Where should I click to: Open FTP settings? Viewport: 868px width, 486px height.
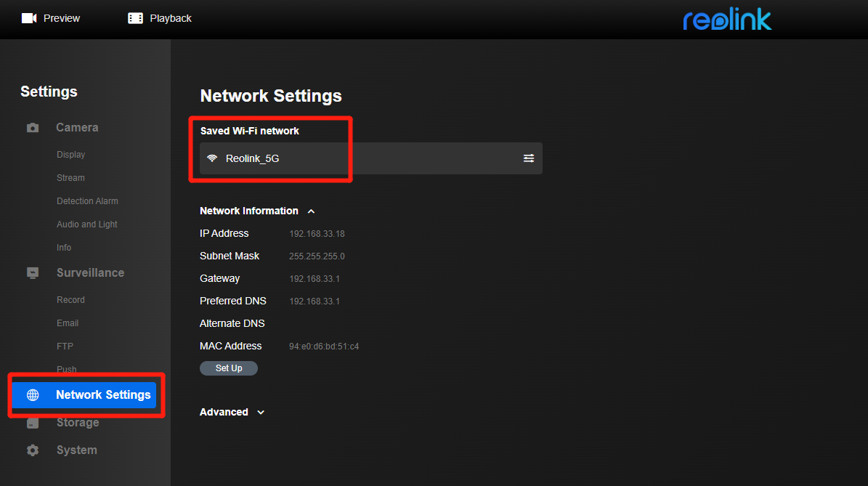[x=65, y=346]
